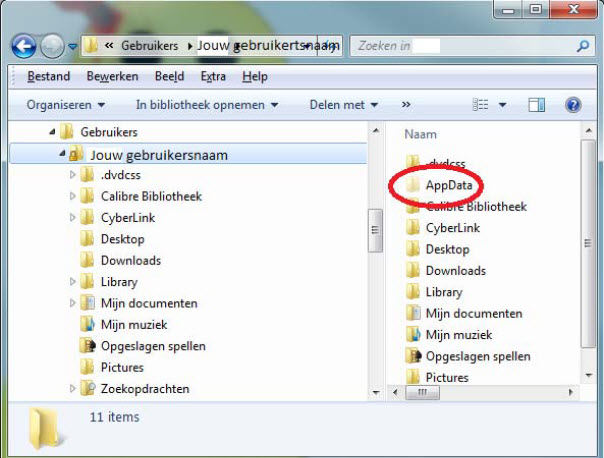This screenshot has height=458, width=604.
Task: Select Library in the file list
Action: point(444,292)
